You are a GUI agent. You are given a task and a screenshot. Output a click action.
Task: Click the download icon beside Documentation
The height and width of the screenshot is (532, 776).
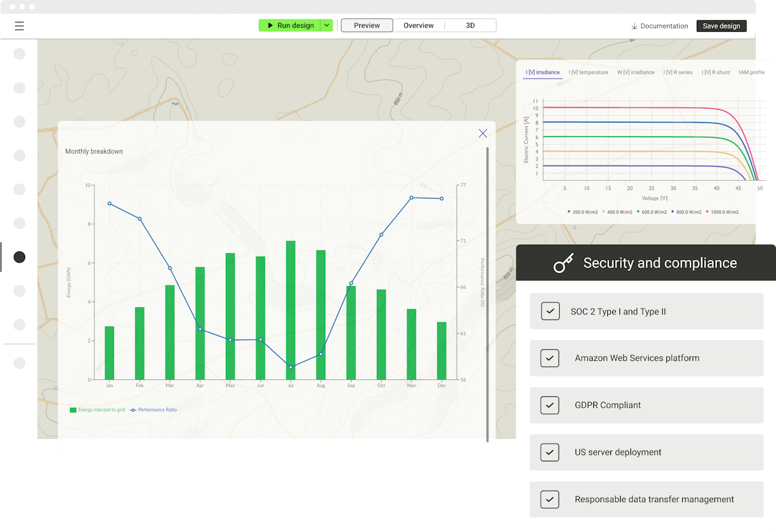[x=634, y=26]
